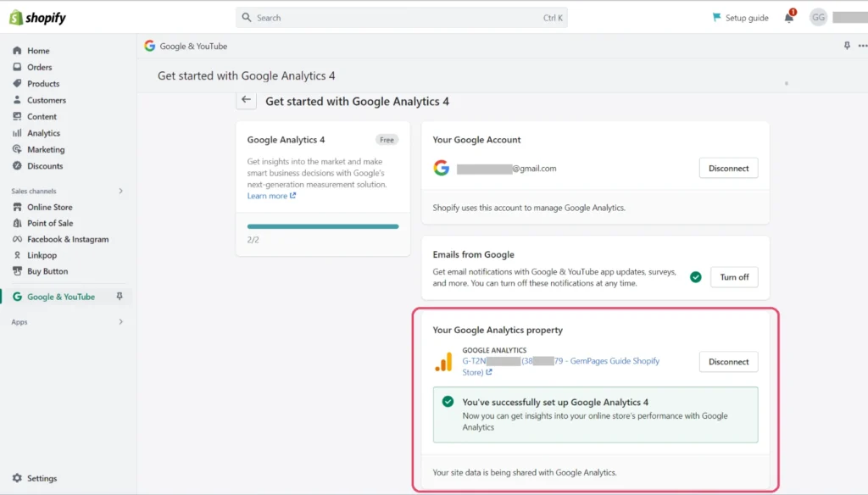Screen dimensions: 868x495
Task: Open Marketing in the sidebar
Action: [46, 149]
